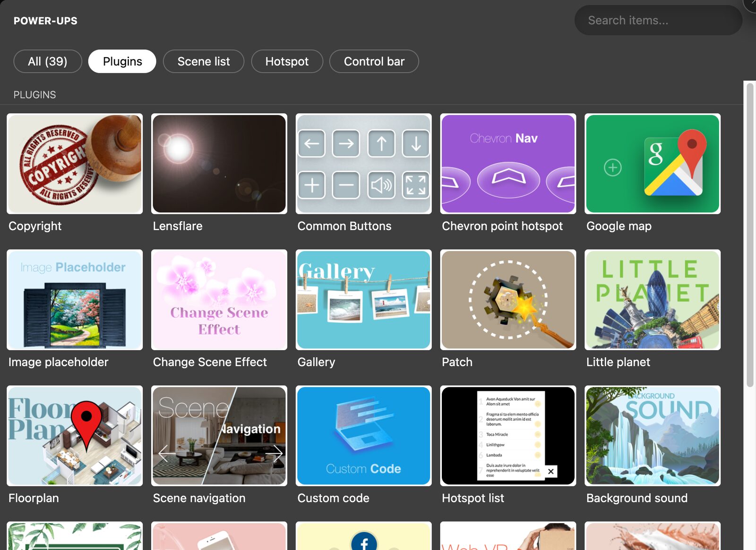Choose the Patch plugin thumbnail

click(508, 300)
